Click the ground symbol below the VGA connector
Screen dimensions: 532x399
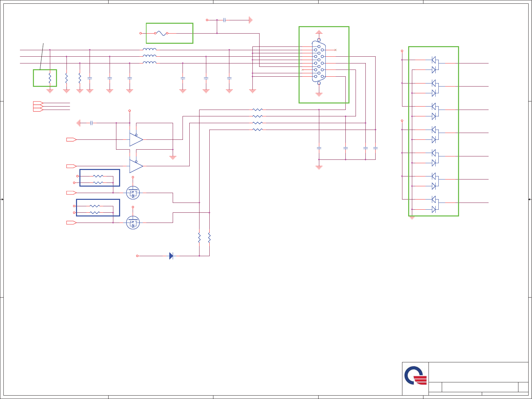(319, 94)
